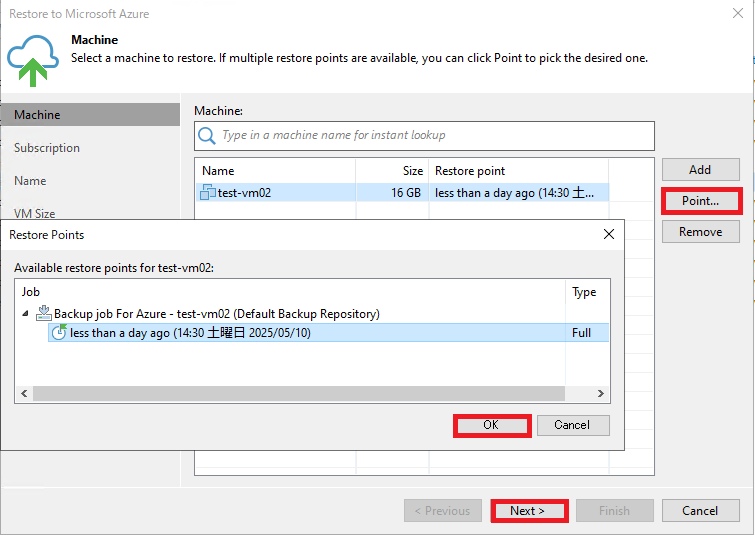Click the restore points horizontal scrollbar thumb
Viewport: 755px width, 536px height.
pos(299,393)
